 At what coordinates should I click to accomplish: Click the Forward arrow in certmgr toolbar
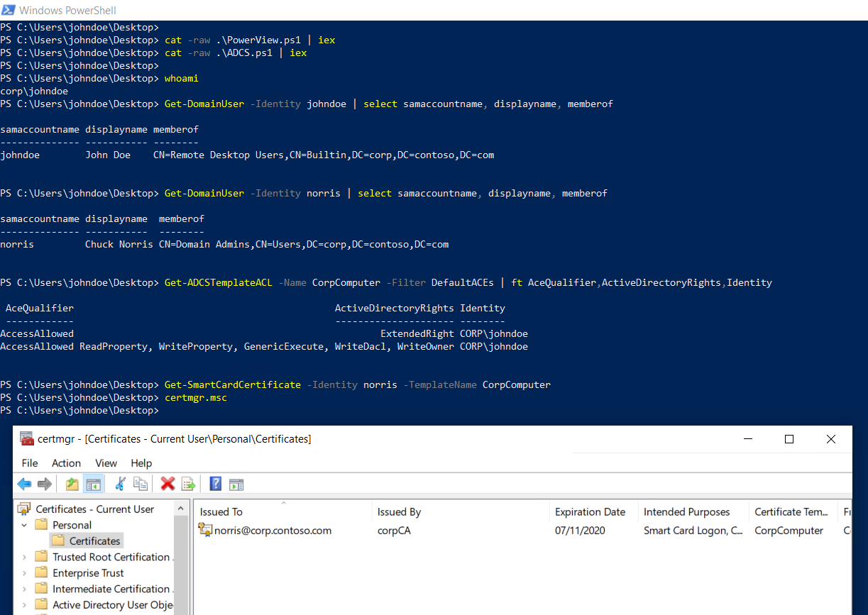pos(45,484)
